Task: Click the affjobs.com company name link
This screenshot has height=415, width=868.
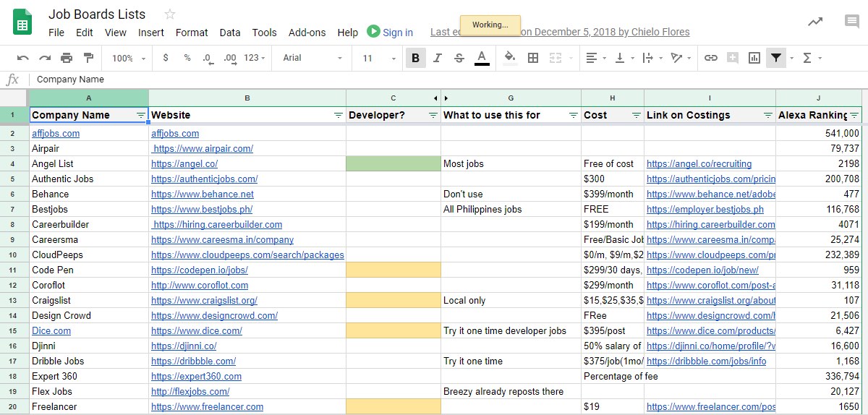Action: point(56,134)
